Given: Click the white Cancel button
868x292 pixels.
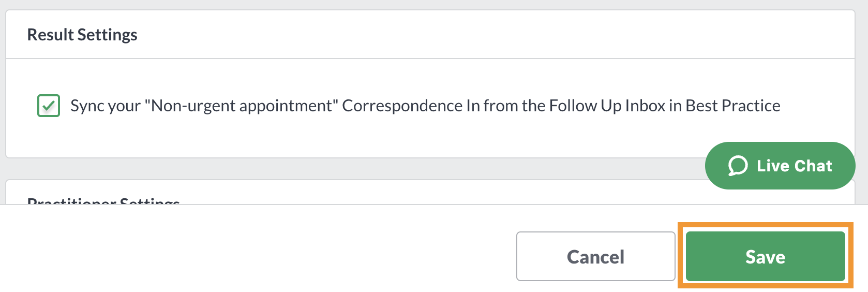Looking at the screenshot, I should [x=595, y=256].
